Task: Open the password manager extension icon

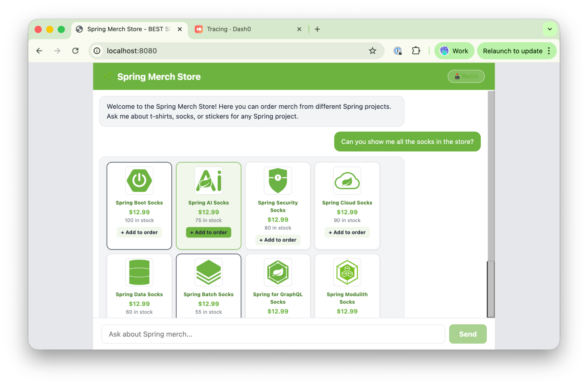Action: click(x=398, y=51)
